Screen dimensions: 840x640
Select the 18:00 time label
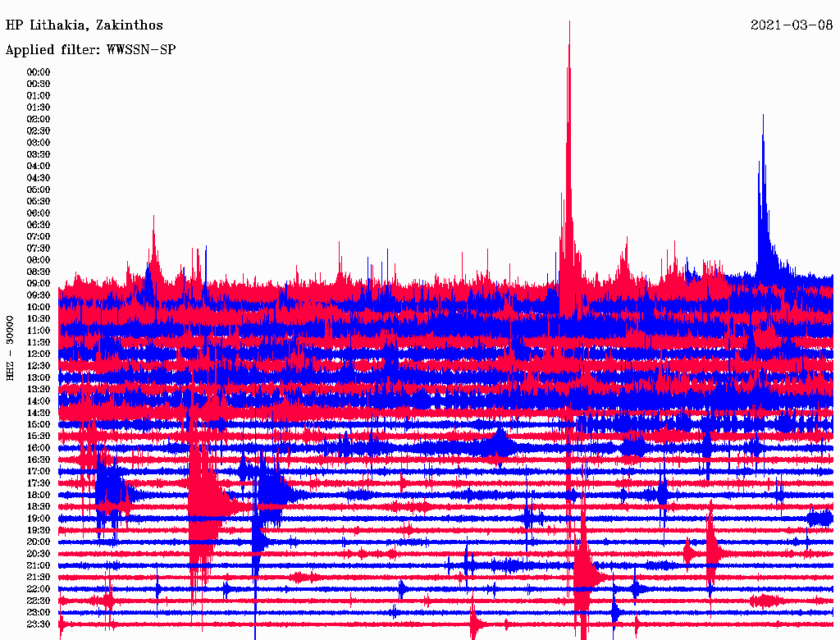tap(39, 496)
